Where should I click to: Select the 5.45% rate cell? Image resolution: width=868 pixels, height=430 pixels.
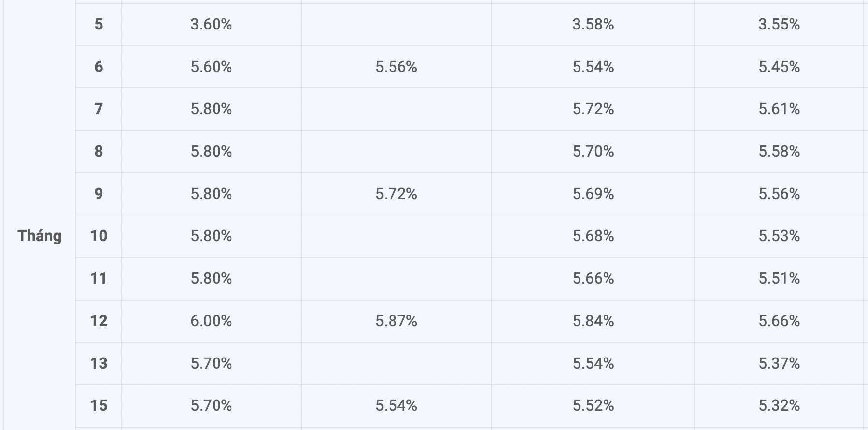tap(779, 67)
